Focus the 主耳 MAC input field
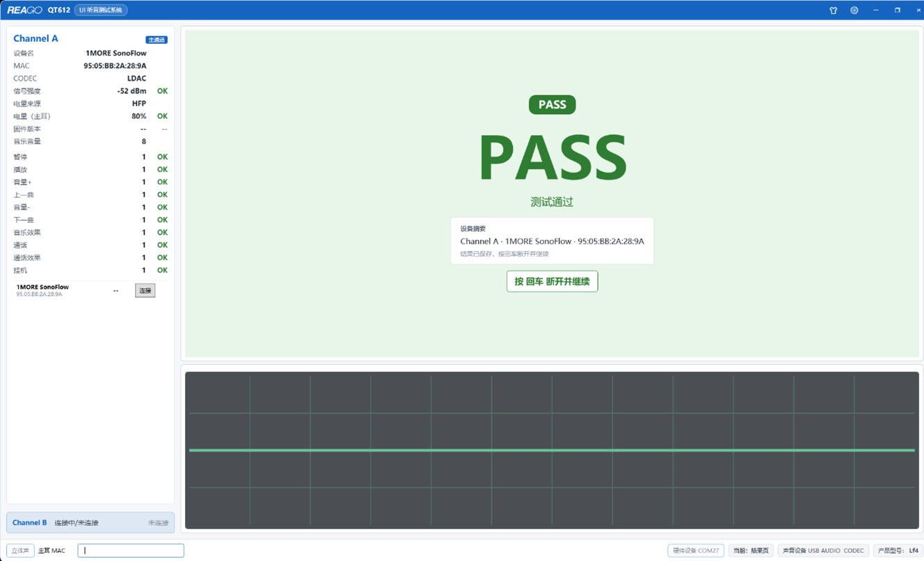Screen dimensions: 924x561 [x=131, y=551]
